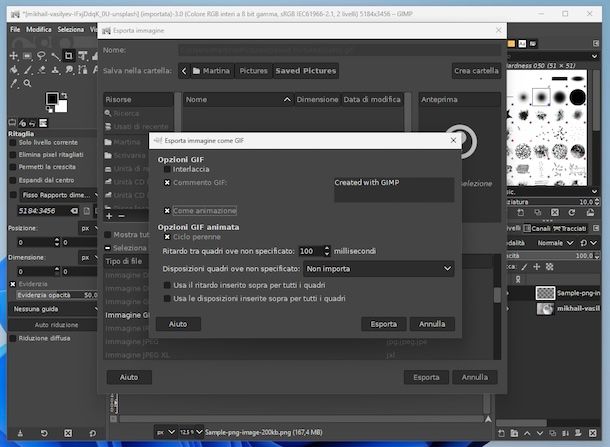
Task: Click refresh brushes icon in brush panel
Action: 571,212
